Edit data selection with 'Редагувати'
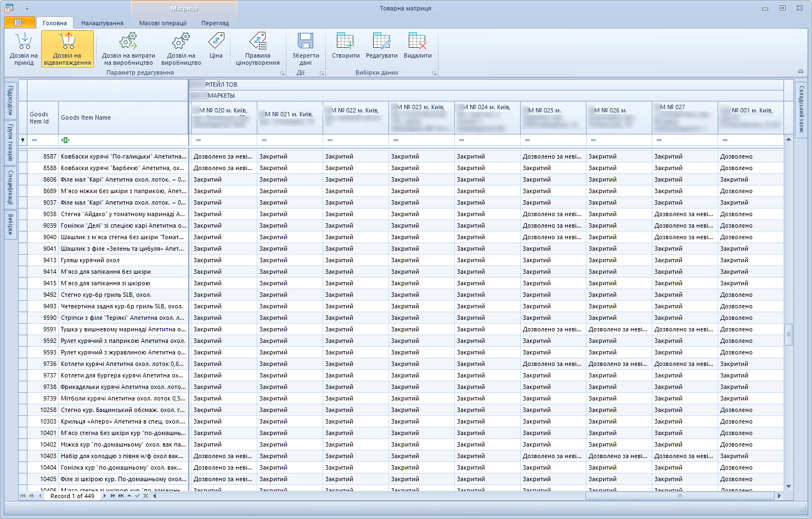Viewport: 812px width, 519px height. click(382, 46)
